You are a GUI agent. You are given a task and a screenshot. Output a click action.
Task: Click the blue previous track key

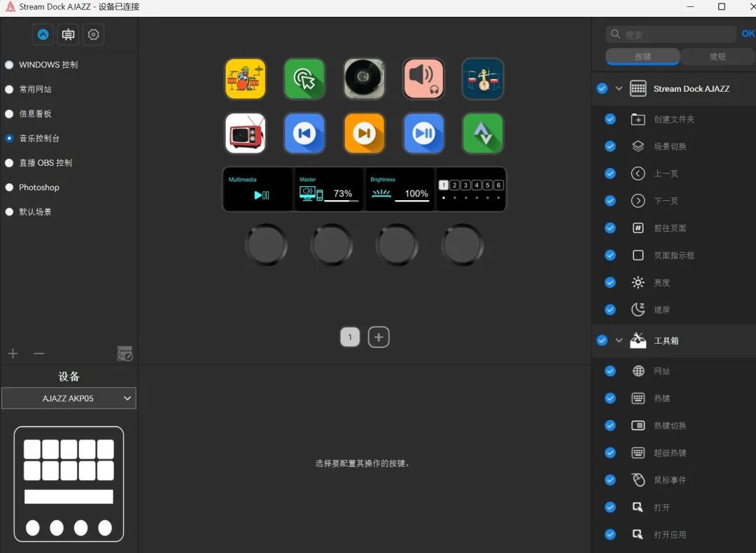304,133
